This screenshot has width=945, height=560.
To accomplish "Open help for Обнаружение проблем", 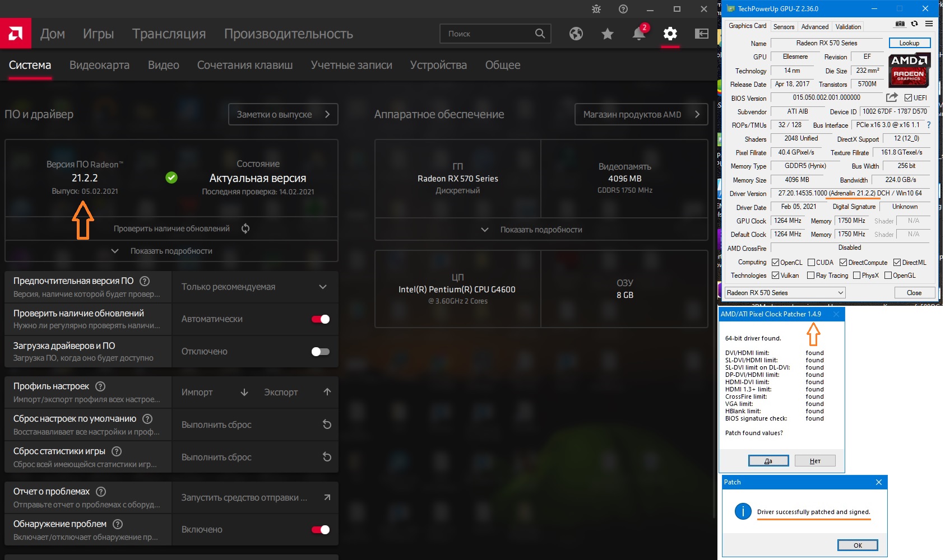I will (118, 524).
